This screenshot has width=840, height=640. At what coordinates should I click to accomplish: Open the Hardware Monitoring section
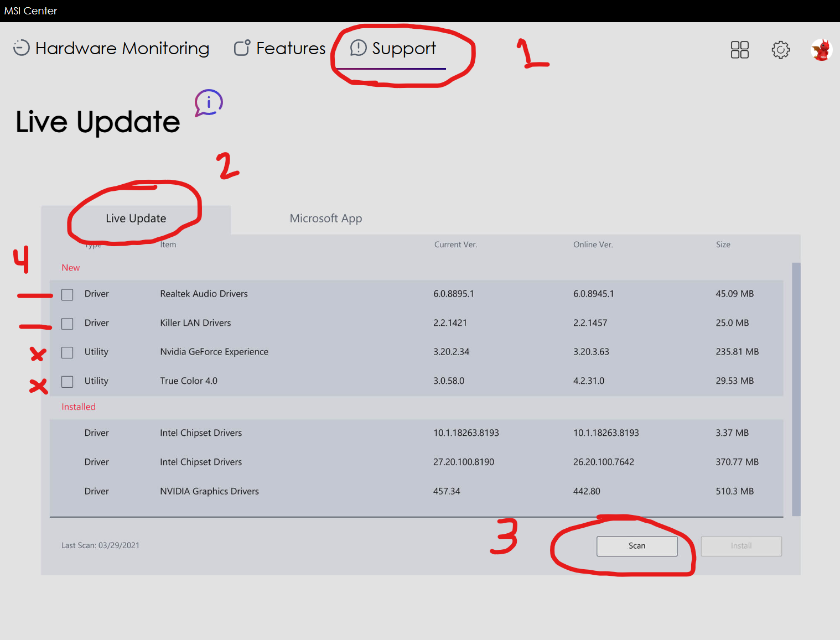[x=122, y=49]
